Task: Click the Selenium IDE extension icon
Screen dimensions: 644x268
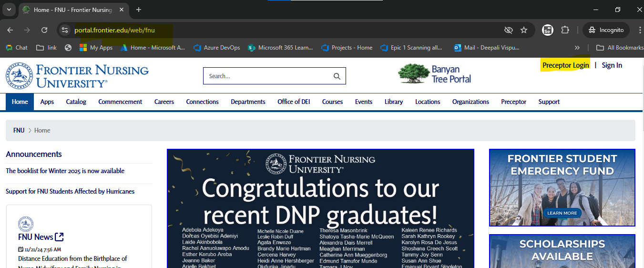Action: point(548,30)
